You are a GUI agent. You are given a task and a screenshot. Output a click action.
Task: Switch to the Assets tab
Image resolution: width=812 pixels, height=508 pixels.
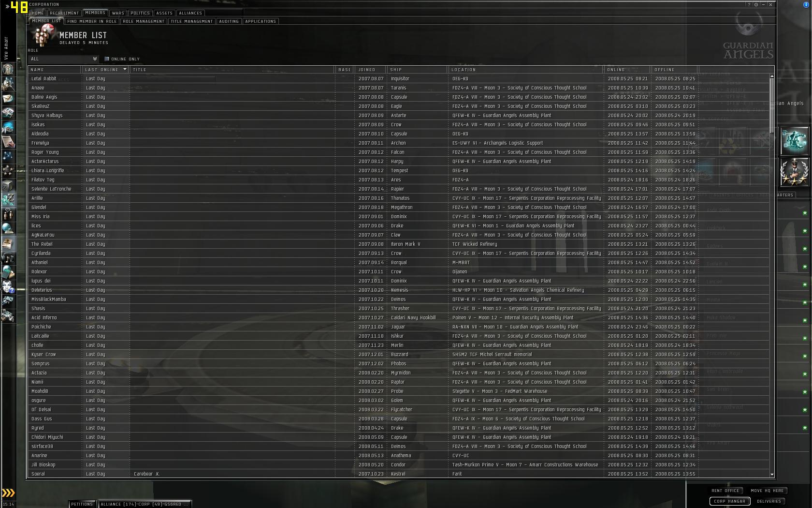[x=164, y=13]
